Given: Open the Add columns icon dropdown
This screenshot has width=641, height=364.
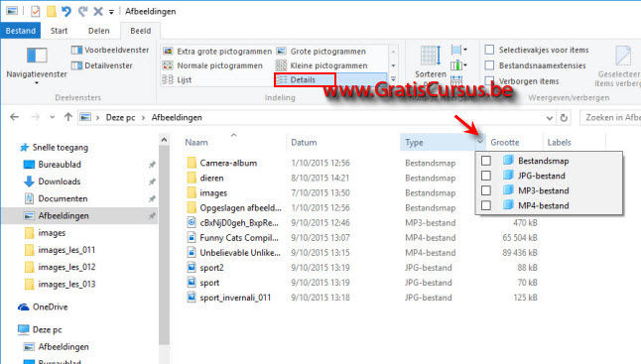Looking at the screenshot, I should (458, 64).
